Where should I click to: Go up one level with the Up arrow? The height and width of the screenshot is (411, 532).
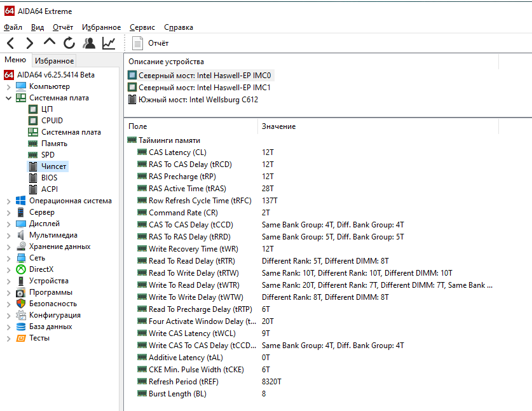coord(50,42)
